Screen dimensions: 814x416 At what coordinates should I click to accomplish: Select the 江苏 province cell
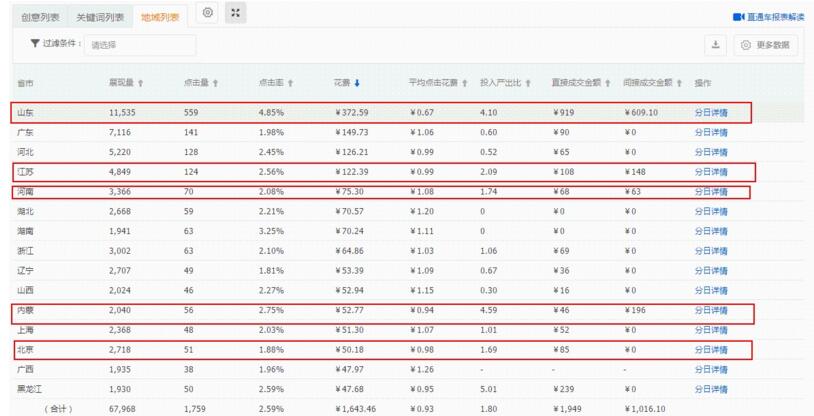coord(25,172)
